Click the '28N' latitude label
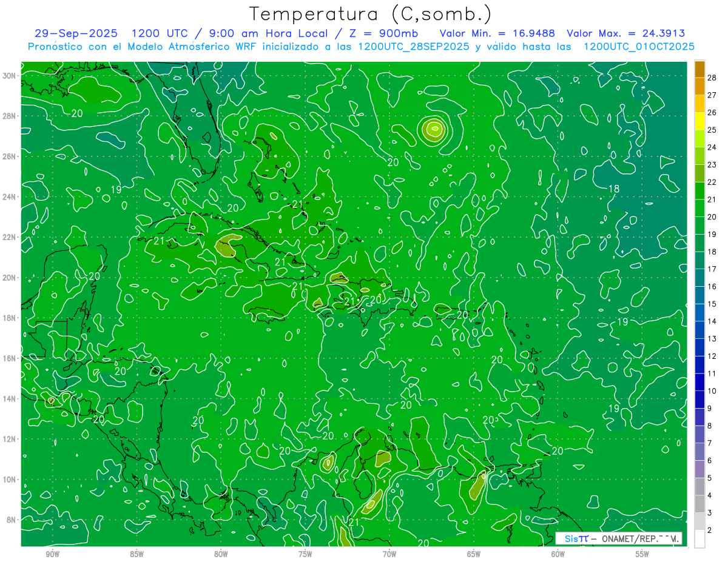 9,116
